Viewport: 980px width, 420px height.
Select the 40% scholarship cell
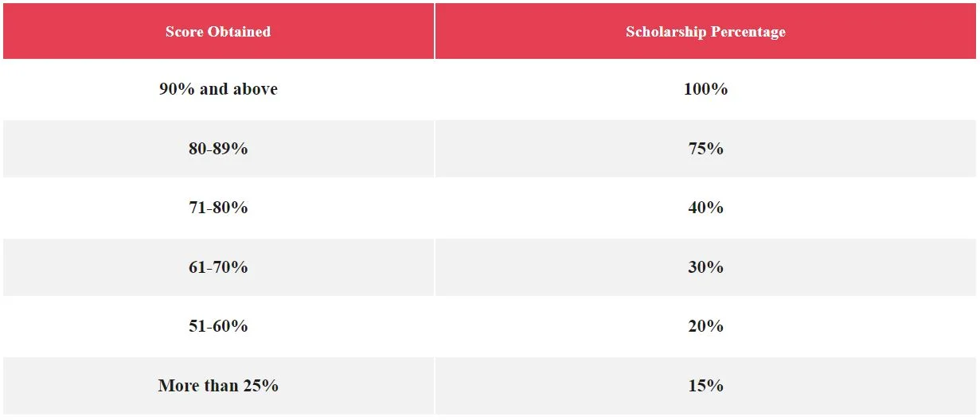pos(705,208)
